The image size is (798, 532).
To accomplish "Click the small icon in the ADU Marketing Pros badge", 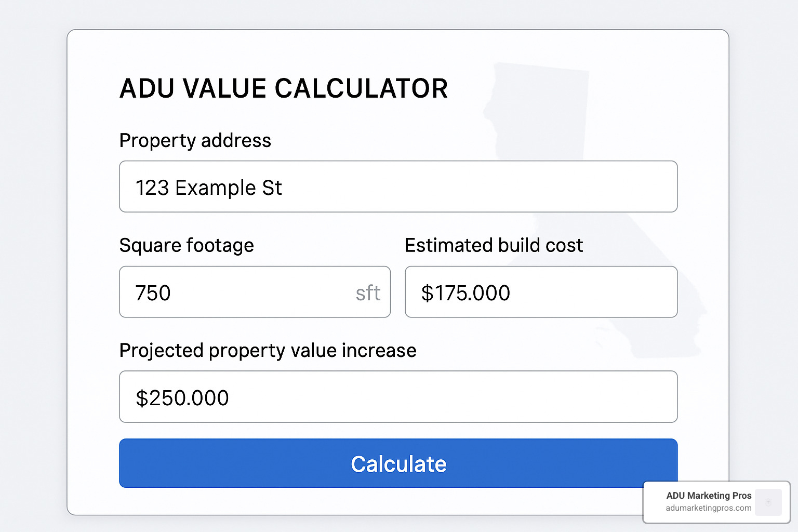I will tap(768, 502).
